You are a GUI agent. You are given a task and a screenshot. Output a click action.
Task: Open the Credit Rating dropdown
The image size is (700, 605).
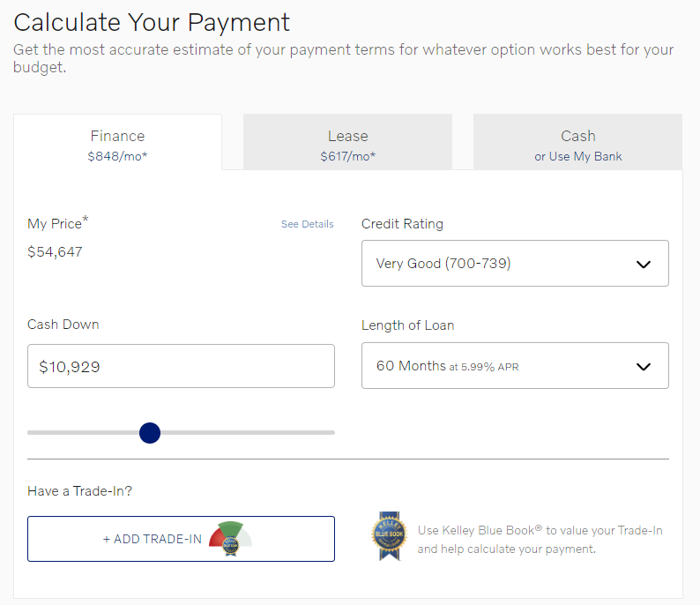point(514,264)
